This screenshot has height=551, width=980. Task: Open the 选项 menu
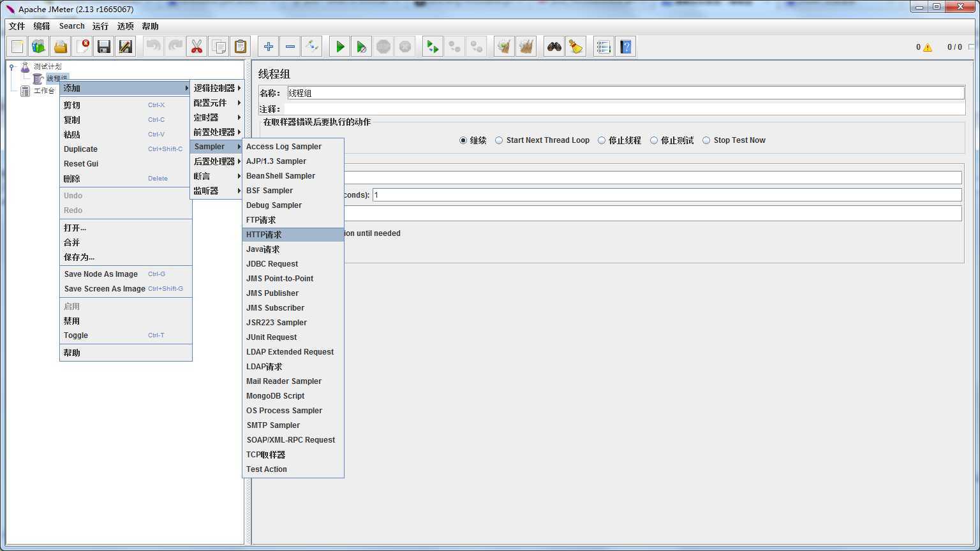pos(125,26)
